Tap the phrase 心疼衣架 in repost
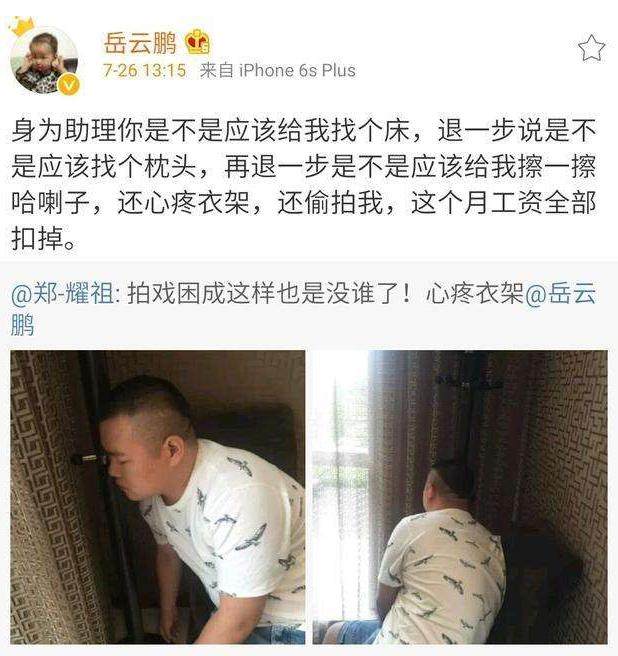Screen dimensions: 618x656 point(475,293)
